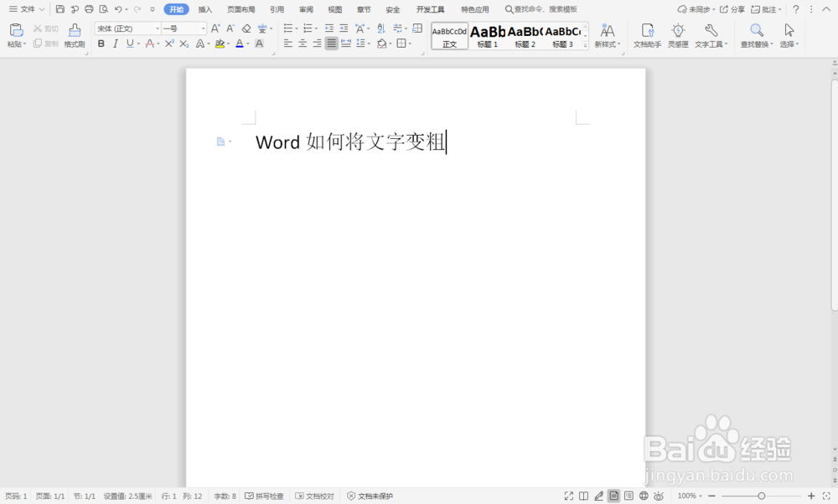Toggle bold formatting
This screenshot has height=504, width=838.
pyautogui.click(x=101, y=44)
